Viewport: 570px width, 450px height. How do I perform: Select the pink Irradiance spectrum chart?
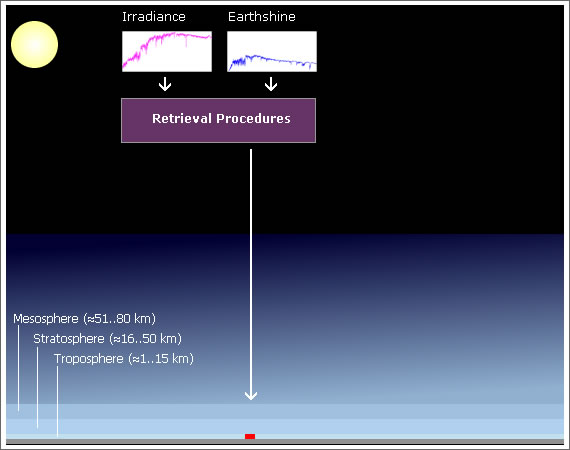[167, 51]
